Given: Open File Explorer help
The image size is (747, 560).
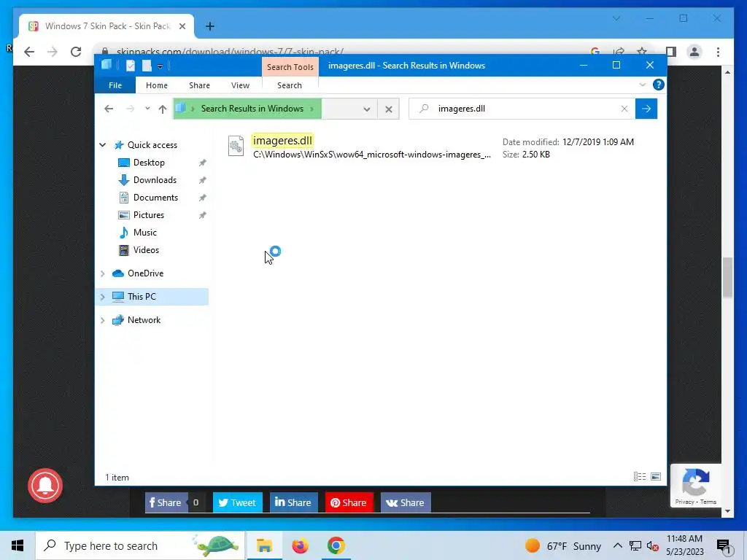Looking at the screenshot, I should point(659,85).
